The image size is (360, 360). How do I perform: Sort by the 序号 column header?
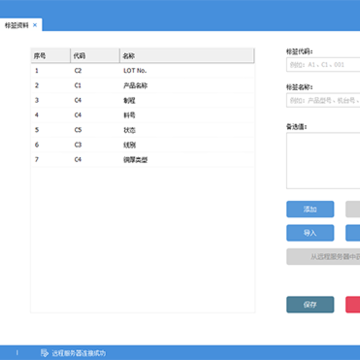pos(50,56)
